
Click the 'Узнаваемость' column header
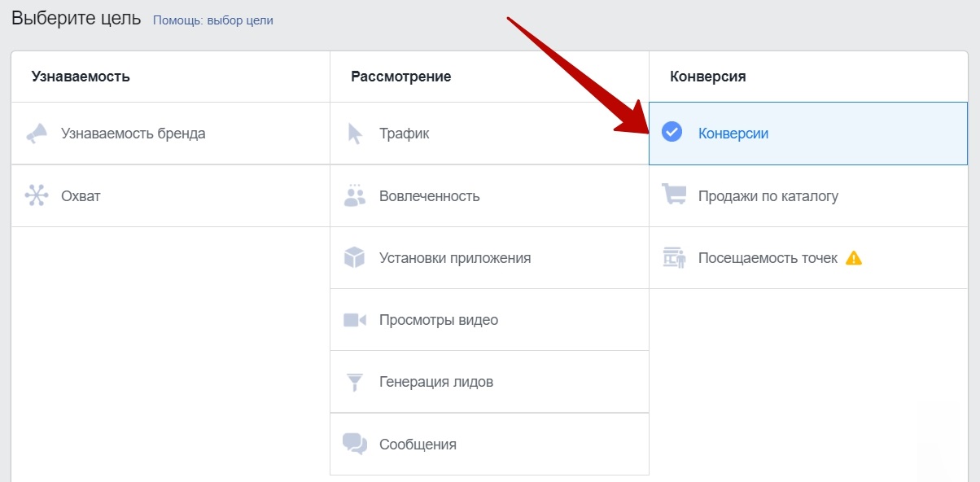(81, 77)
